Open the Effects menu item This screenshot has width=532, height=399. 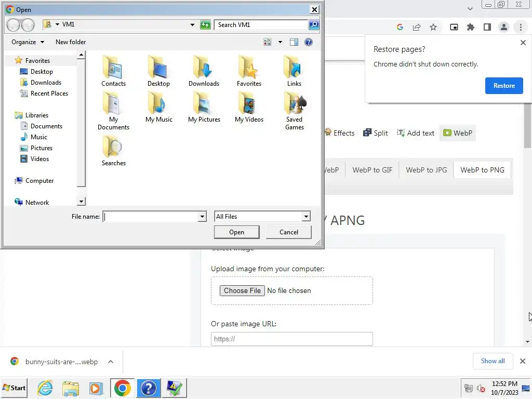[x=339, y=133]
